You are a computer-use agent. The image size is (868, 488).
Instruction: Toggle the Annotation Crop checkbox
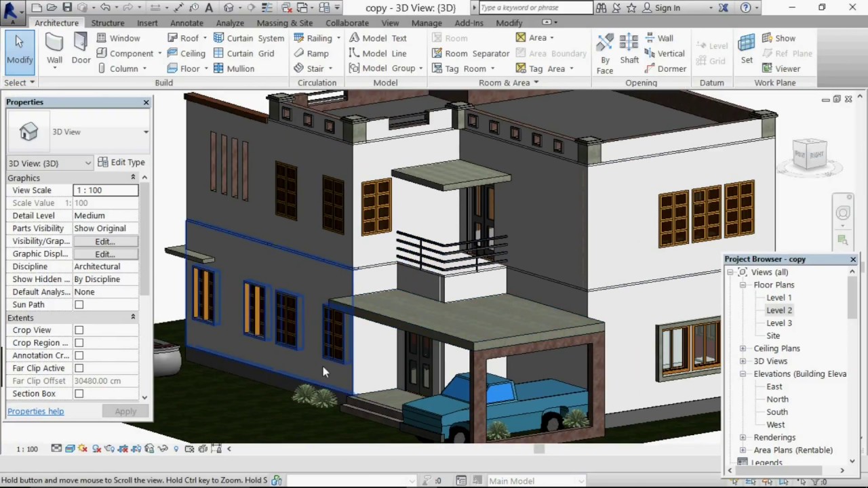(x=79, y=355)
